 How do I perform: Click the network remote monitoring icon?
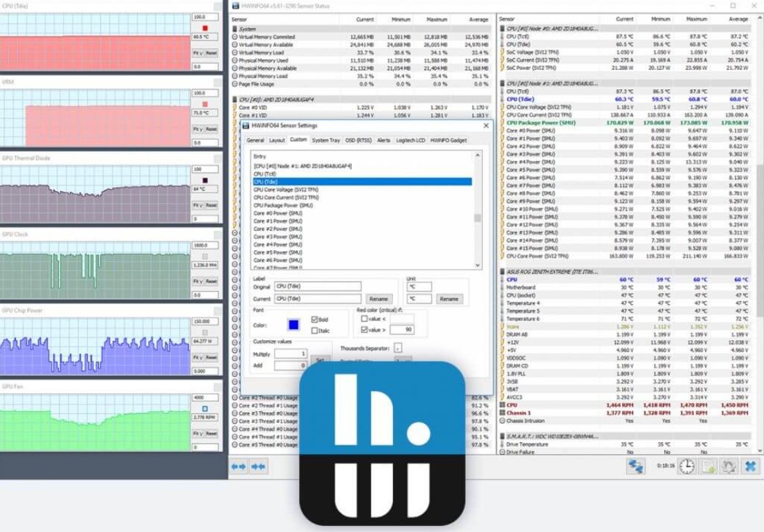(x=635, y=467)
